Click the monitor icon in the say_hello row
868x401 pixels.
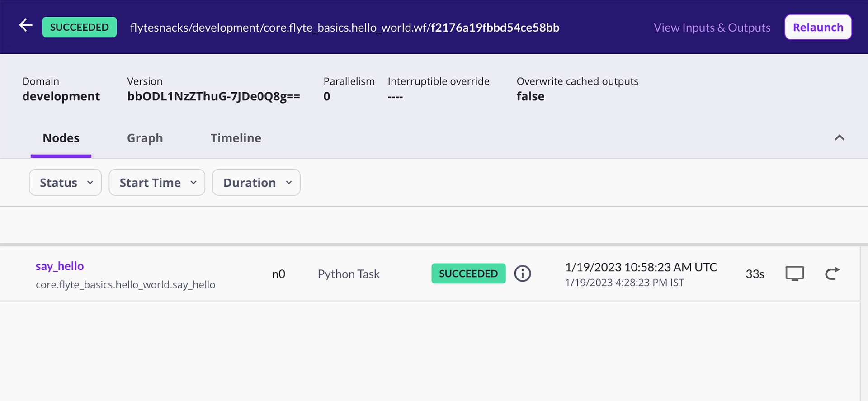tap(794, 274)
